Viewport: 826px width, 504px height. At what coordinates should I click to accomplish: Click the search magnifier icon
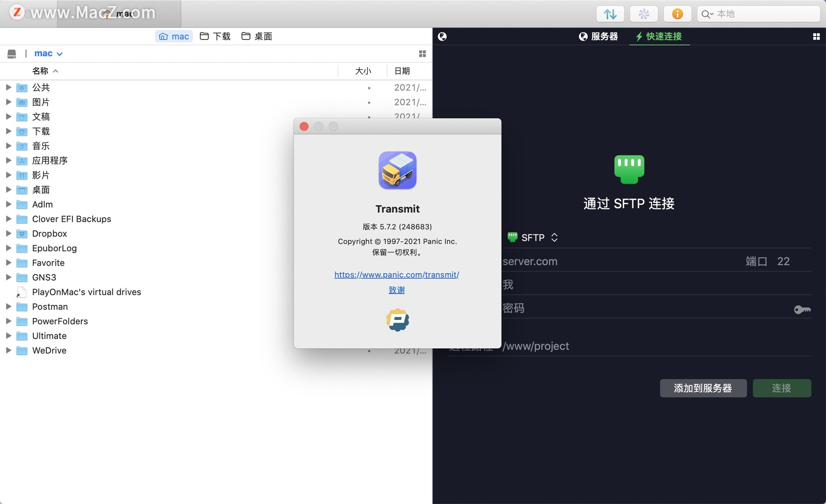pyautogui.click(x=706, y=14)
